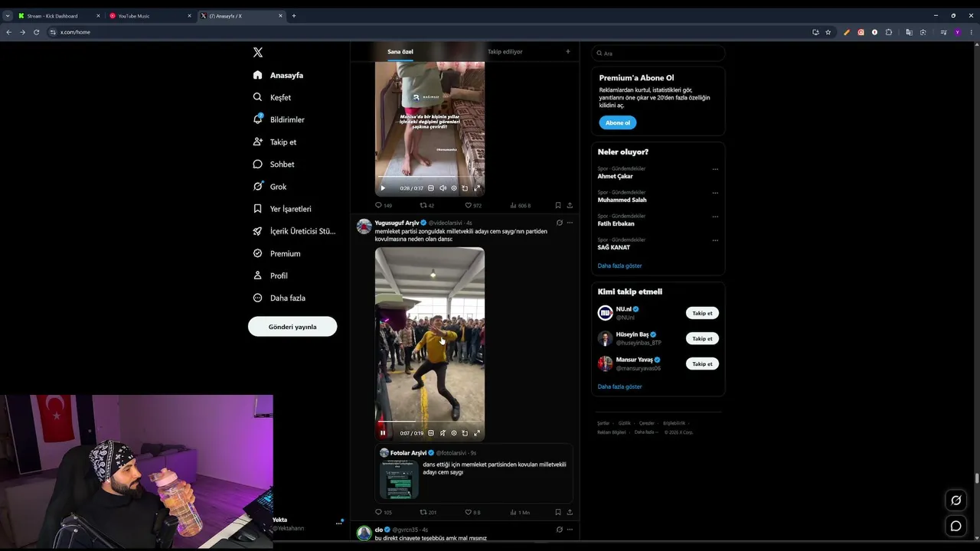Image resolution: width=980 pixels, height=551 pixels.
Task: Open options for Fatih Erbakan trend
Action: point(715,217)
